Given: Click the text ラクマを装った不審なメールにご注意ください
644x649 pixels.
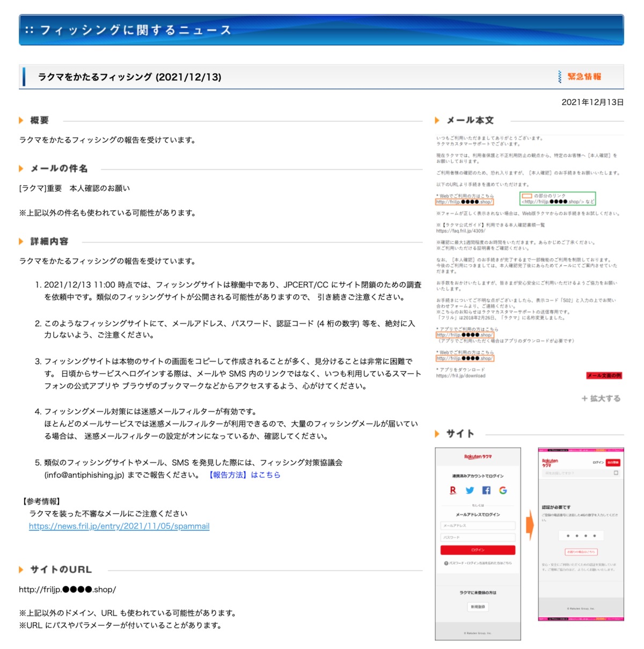Looking at the screenshot, I should 108,514.
